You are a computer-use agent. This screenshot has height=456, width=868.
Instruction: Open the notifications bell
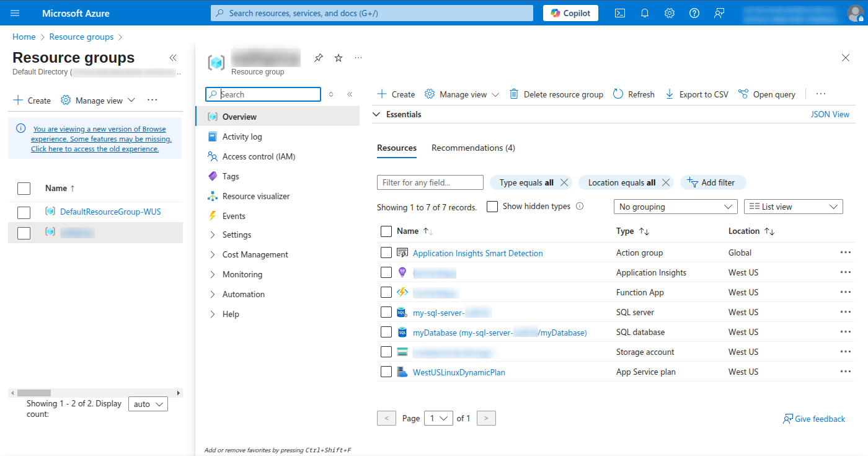pyautogui.click(x=644, y=13)
